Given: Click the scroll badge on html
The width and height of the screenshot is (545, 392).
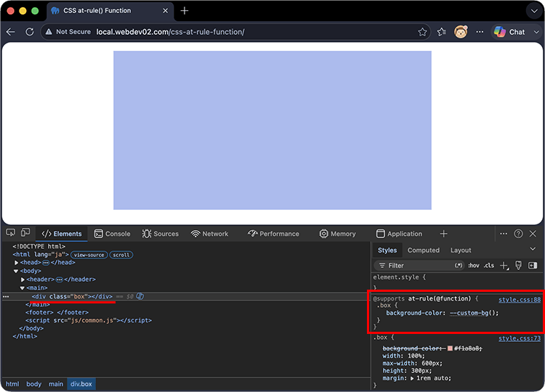Looking at the screenshot, I should 121,255.
